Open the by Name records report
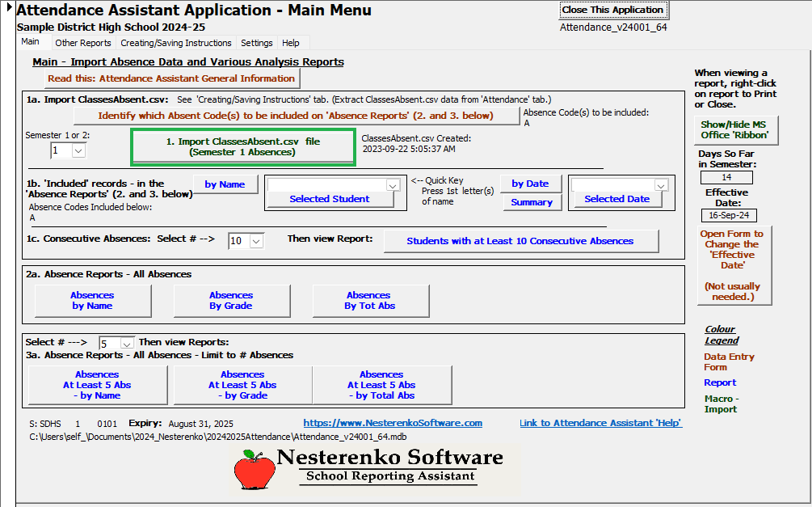 click(x=225, y=184)
